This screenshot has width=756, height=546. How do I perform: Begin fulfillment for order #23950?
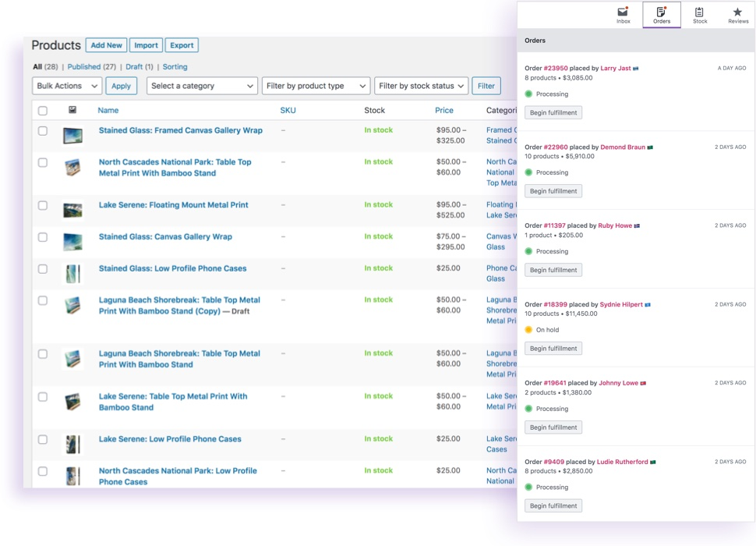(553, 112)
